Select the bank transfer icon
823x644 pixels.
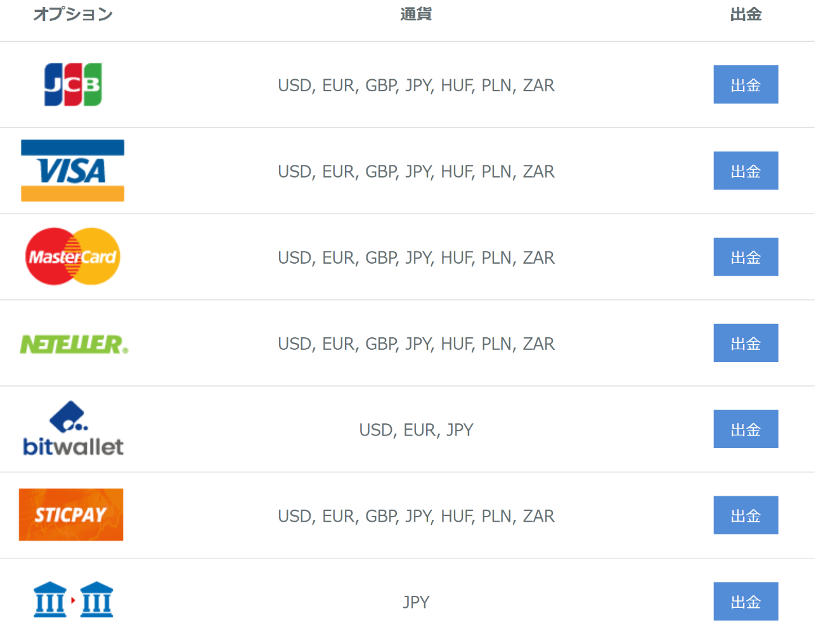coord(73,600)
